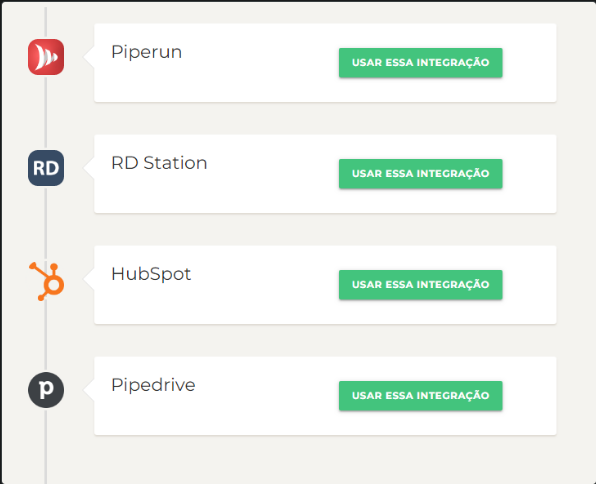
Task: Click the orange HubSpot sprocket icon
Action: 47,281
